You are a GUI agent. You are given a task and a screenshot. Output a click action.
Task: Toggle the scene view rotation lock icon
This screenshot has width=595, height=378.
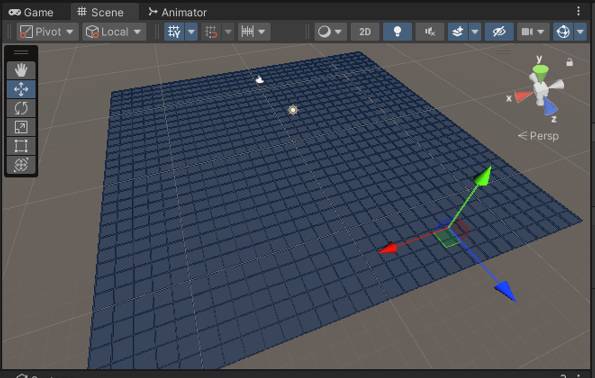click(x=569, y=62)
